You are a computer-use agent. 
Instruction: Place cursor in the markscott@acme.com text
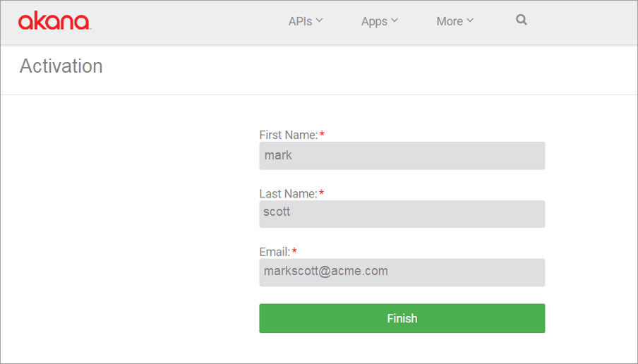(325, 272)
